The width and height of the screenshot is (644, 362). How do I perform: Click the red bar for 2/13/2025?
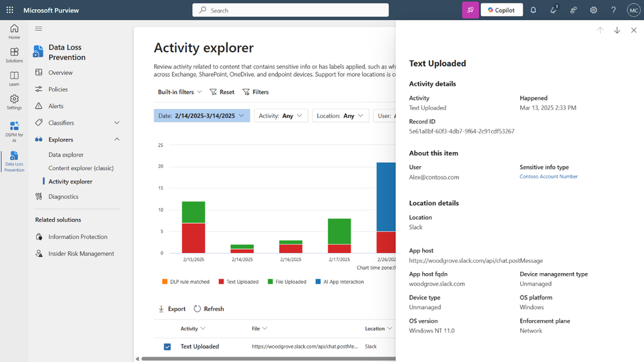193,238
